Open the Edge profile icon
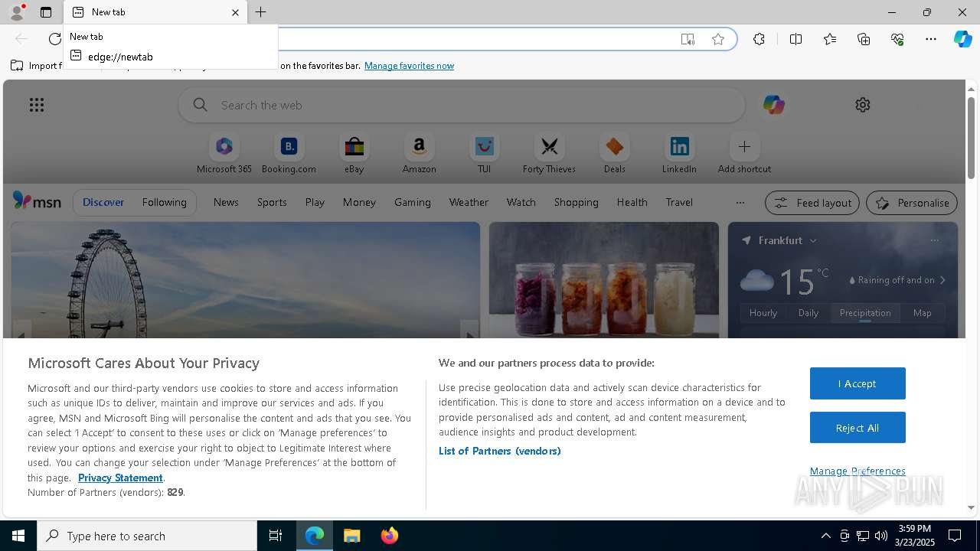Screen dimensions: 980x551 16,12
